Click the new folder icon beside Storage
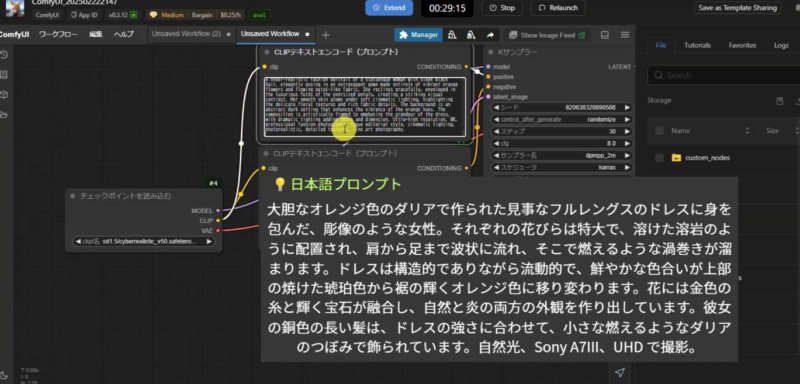Viewport: 800px width, 384px height. point(780,101)
